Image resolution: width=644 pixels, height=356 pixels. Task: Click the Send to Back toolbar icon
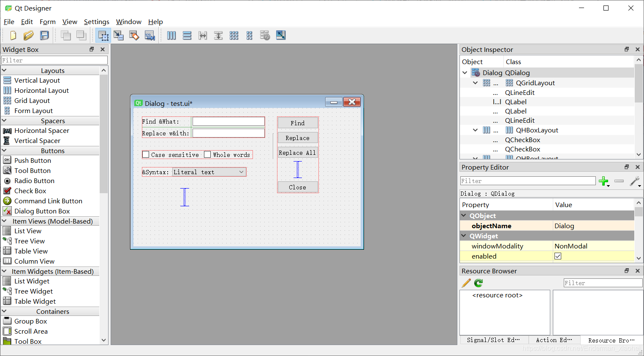66,35
